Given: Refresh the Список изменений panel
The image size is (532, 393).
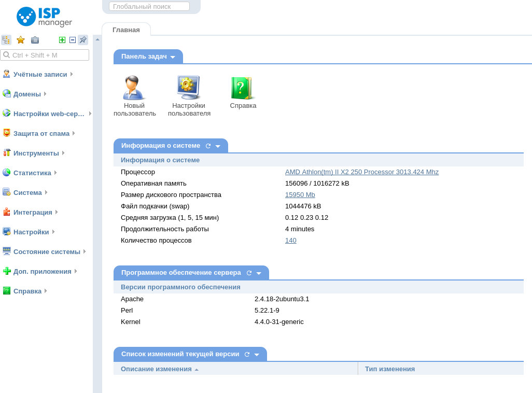Looking at the screenshot, I should click(x=246, y=354).
